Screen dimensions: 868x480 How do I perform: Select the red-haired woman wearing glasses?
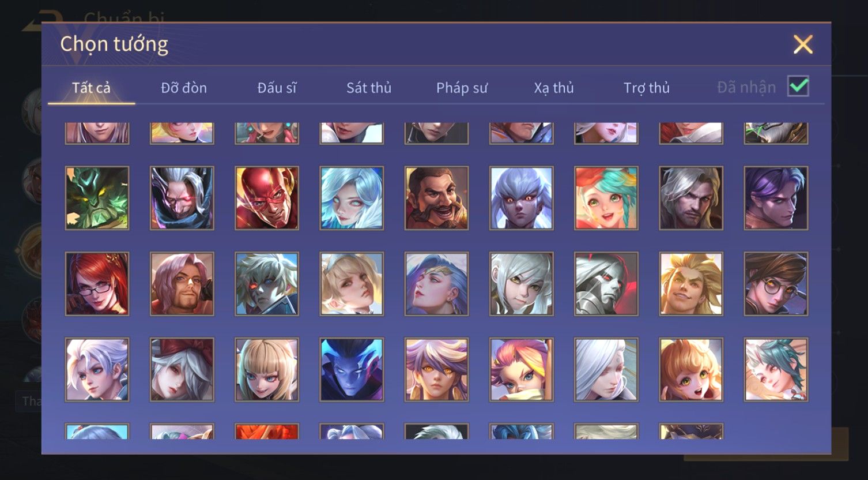97,284
